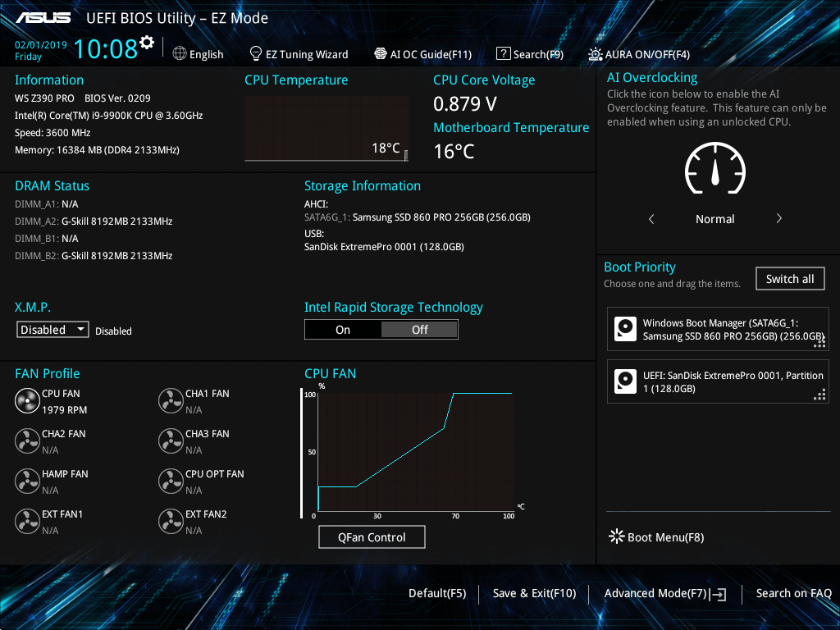Click the BIOS Ver. 0209 text
Viewport: 840px width, 630px height.
click(x=117, y=98)
